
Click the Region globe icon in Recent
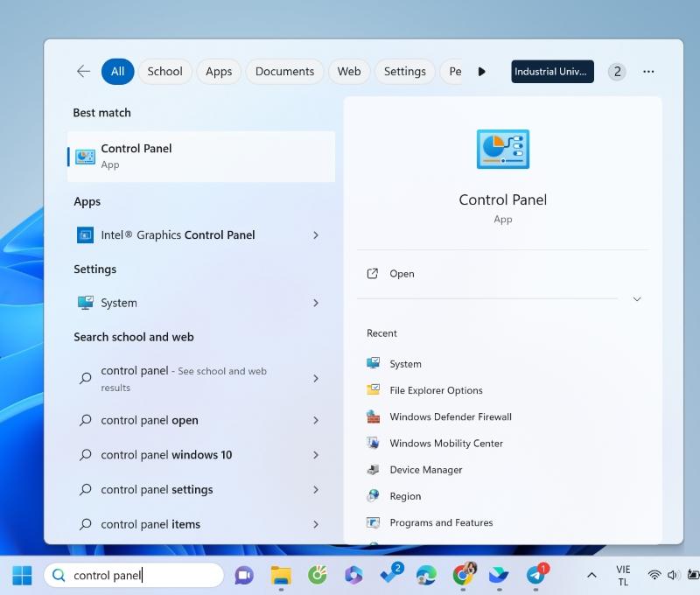coord(373,496)
